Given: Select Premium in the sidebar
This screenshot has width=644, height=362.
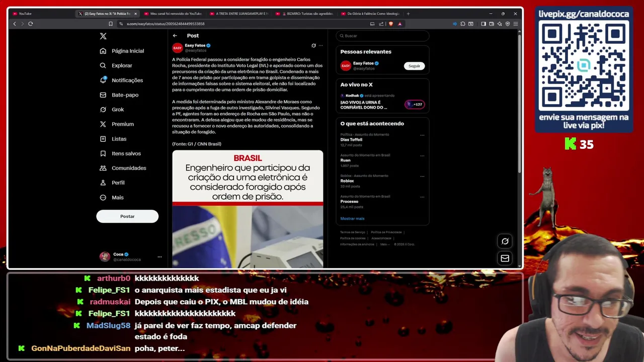Looking at the screenshot, I should click(x=117, y=124).
